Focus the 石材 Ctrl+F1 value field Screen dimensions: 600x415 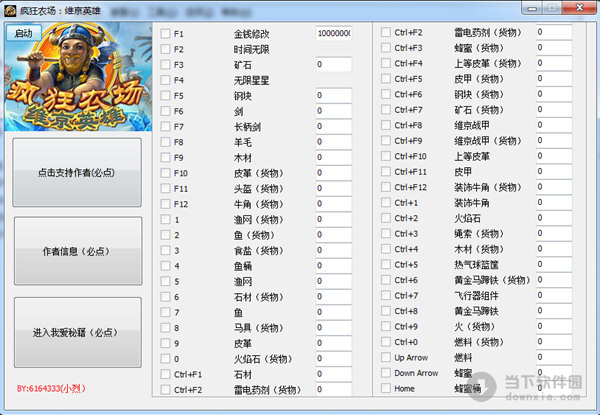(334, 374)
